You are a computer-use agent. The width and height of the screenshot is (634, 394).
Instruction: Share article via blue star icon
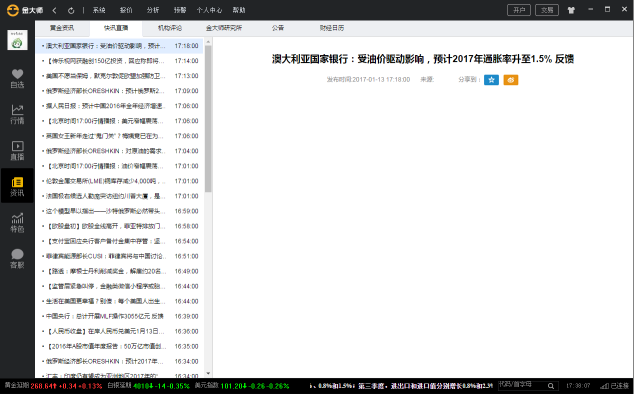(491, 80)
